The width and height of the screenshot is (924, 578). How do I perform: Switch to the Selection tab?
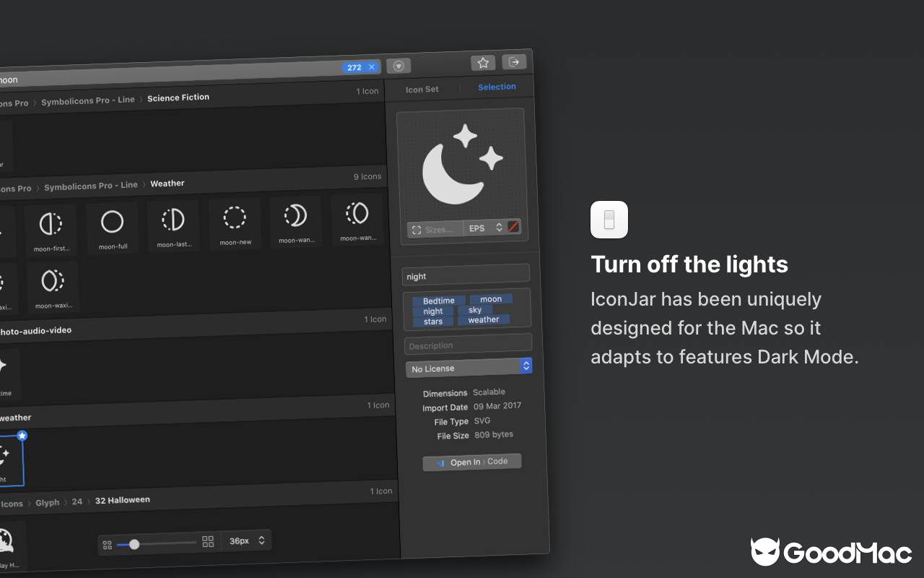(x=497, y=87)
